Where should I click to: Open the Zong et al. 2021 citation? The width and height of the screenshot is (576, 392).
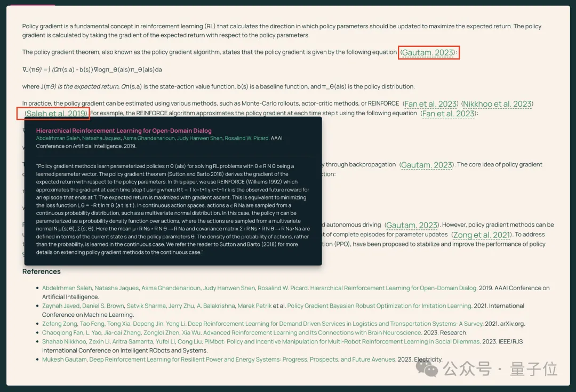point(481,235)
